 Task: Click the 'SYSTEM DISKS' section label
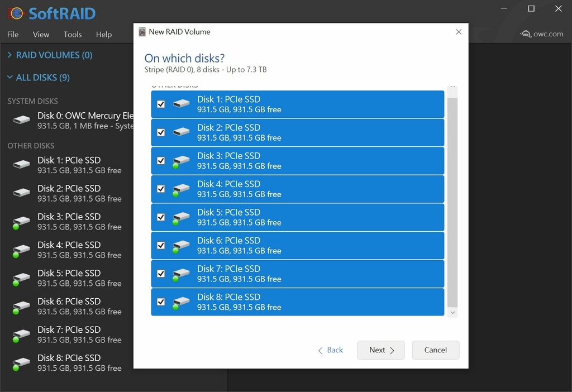(32, 101)
